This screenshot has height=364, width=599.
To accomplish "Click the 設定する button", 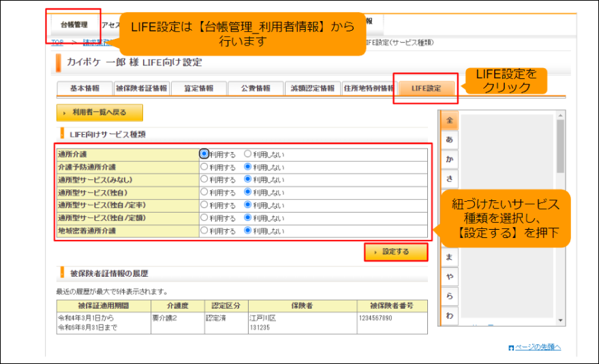I will coord(396,252).
